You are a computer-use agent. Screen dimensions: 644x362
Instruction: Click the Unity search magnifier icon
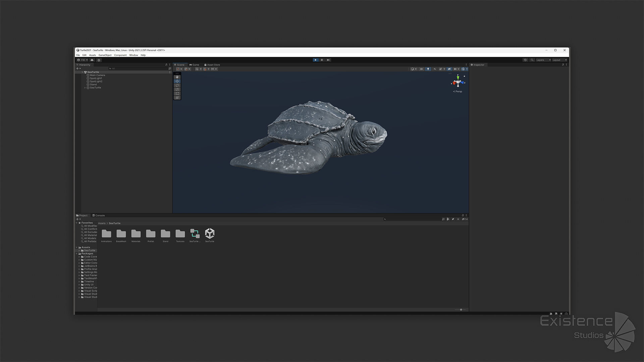coord(532,60)
